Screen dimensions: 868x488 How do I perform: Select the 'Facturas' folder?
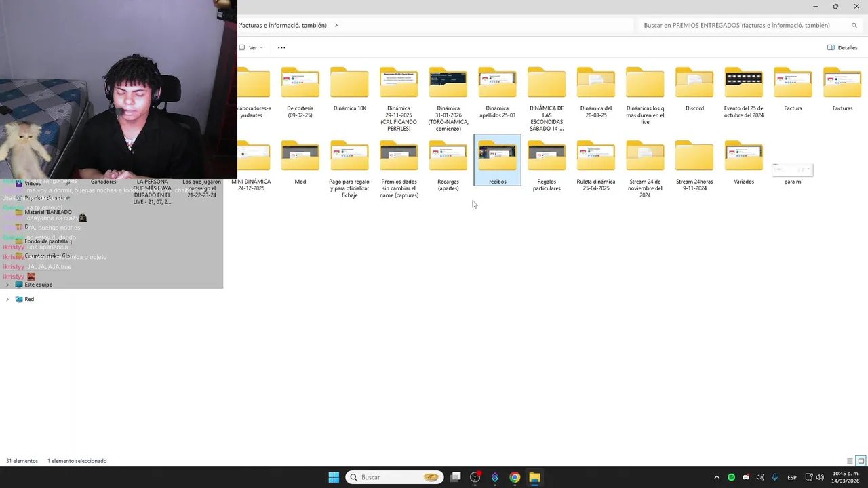(x=842, y=90)
